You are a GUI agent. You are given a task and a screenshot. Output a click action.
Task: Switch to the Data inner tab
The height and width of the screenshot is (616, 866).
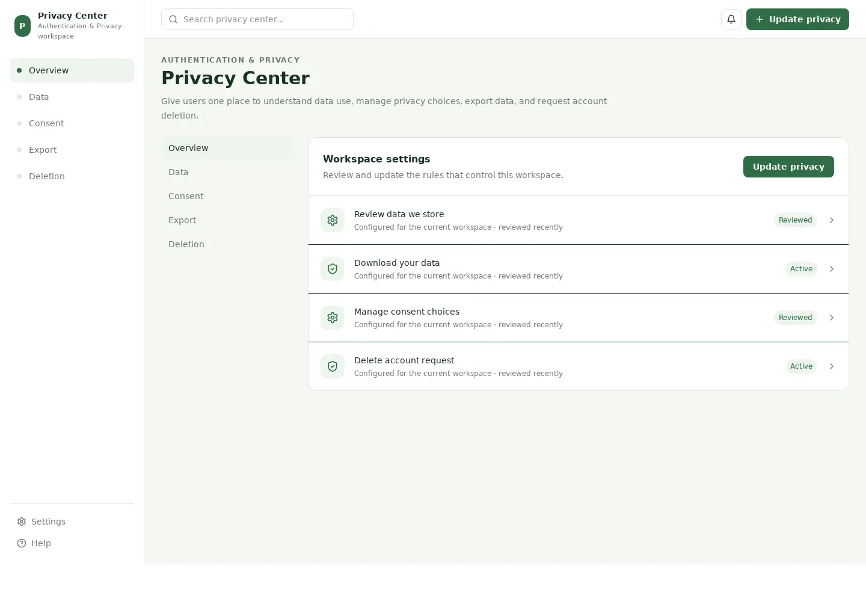click(227, 172)
